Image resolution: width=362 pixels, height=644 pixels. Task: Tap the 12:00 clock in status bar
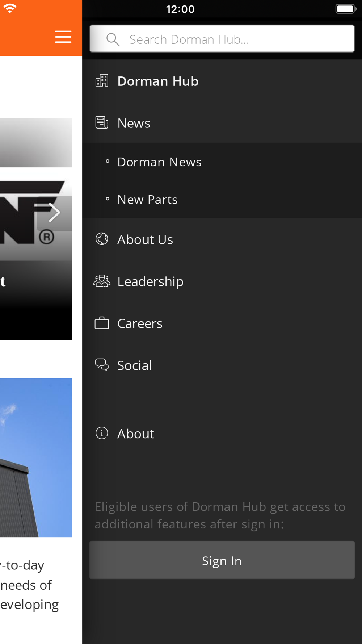point(180,9)
